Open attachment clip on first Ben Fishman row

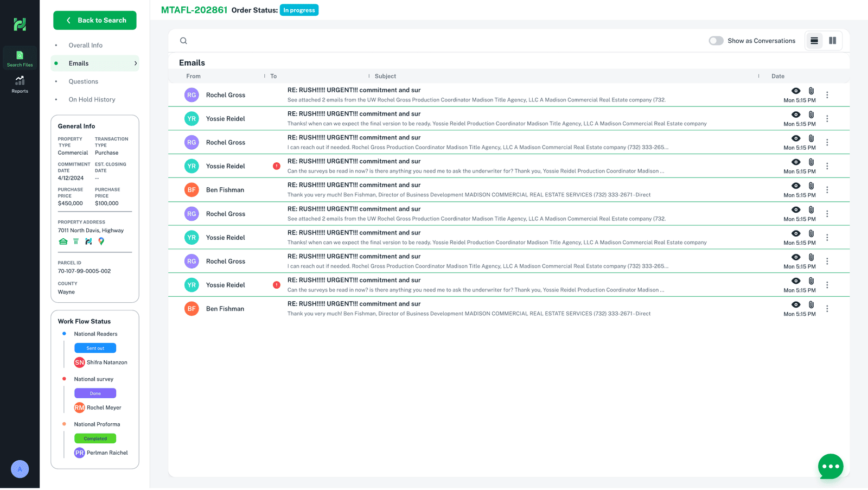click(x=811, y=186)
